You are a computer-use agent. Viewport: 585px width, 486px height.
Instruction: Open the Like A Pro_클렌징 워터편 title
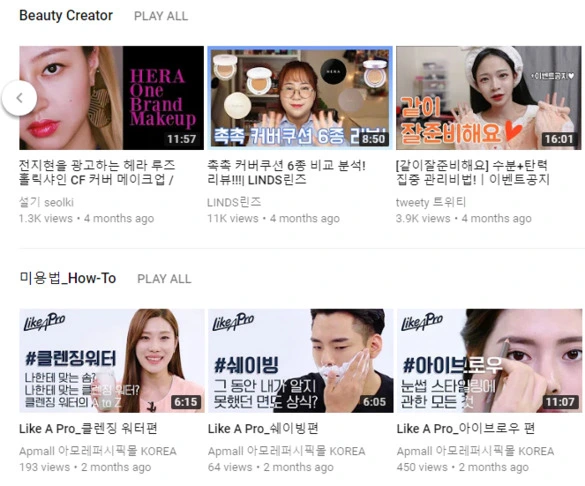[x=88, y=429]
